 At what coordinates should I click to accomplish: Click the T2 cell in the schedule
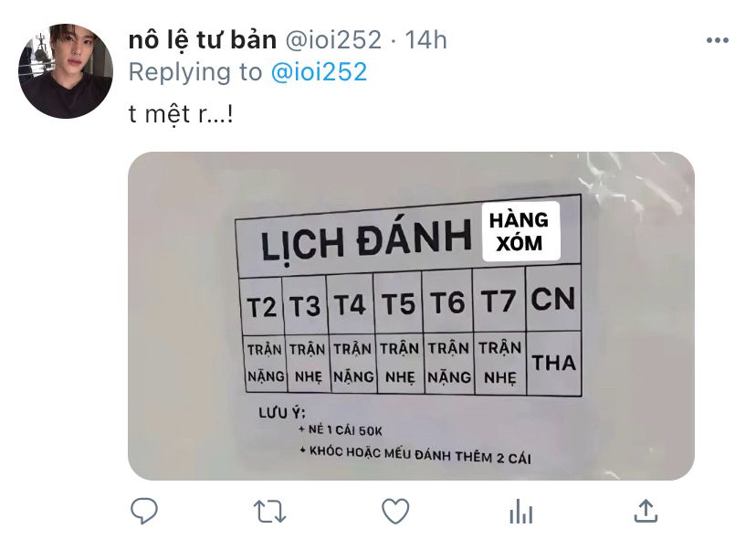coord(261,307)
